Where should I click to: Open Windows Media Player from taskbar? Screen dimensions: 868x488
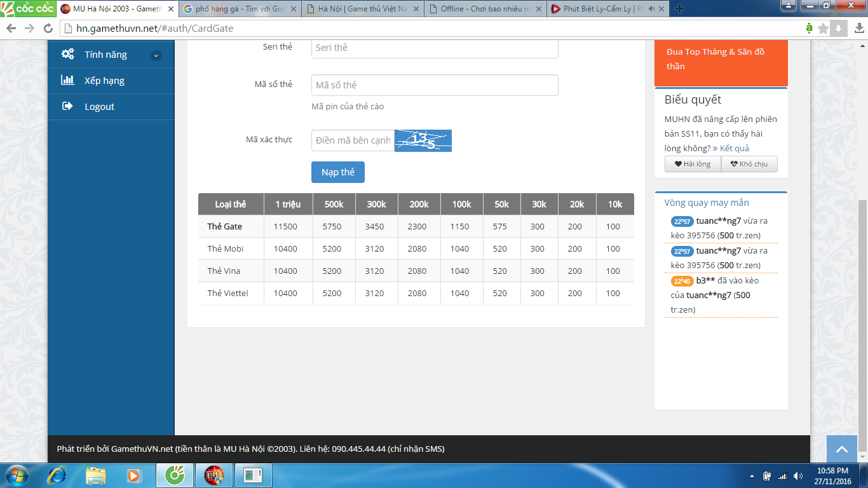pos(133,475)
